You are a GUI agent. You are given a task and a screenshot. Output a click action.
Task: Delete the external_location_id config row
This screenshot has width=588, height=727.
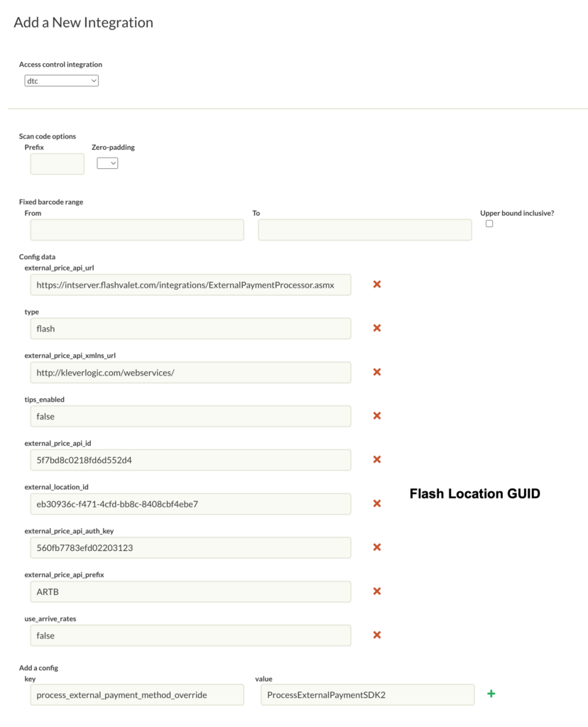point(377,503)
